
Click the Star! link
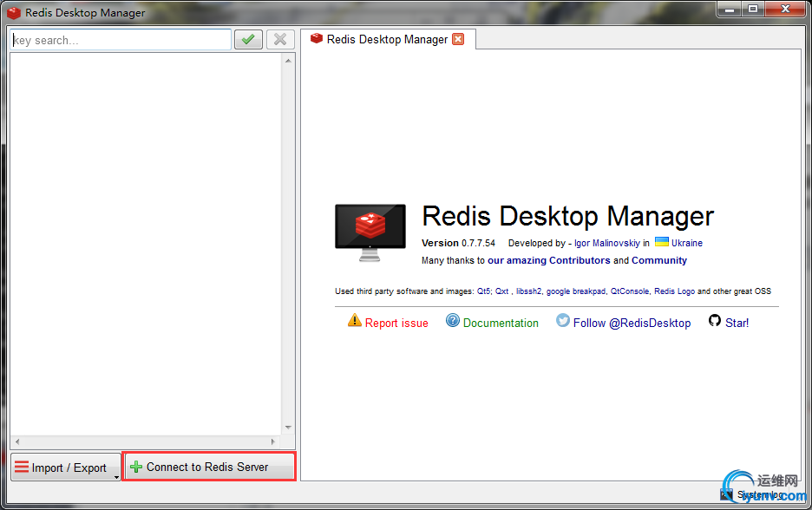737,323
